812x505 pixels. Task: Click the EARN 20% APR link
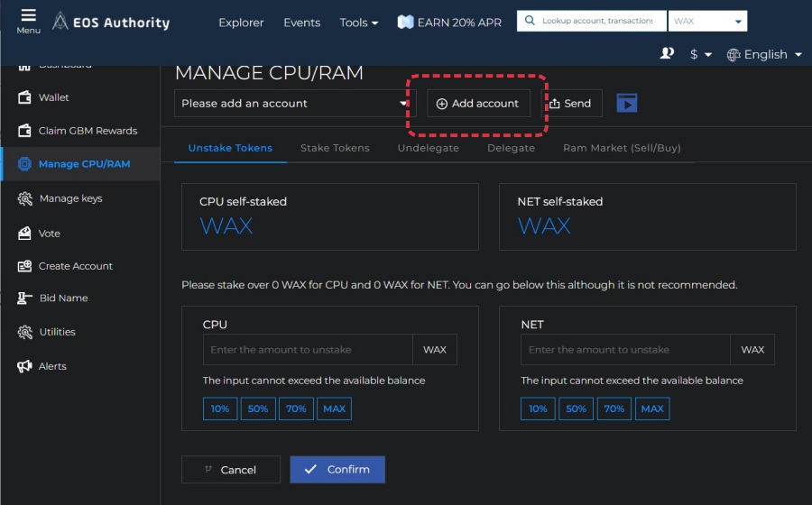point(449,23)
